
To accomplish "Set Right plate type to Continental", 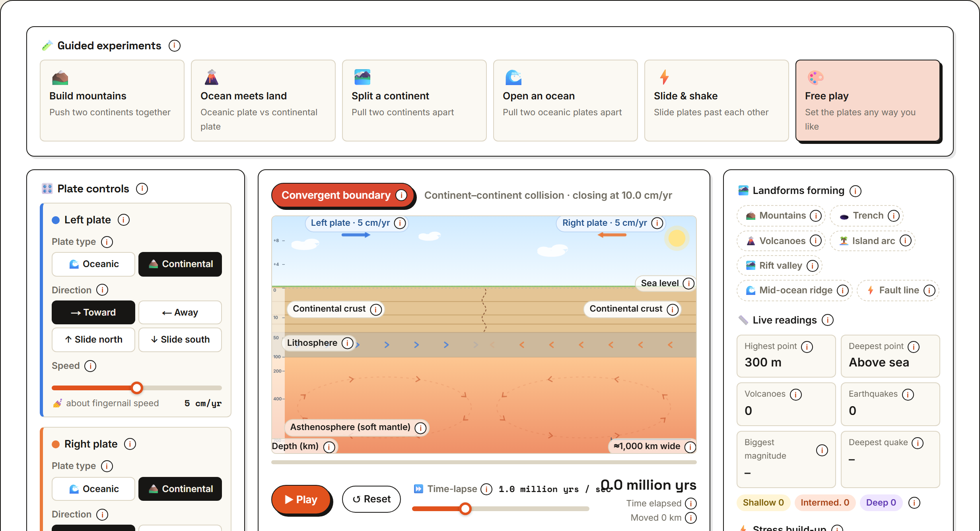I will [x=180, y=489].
